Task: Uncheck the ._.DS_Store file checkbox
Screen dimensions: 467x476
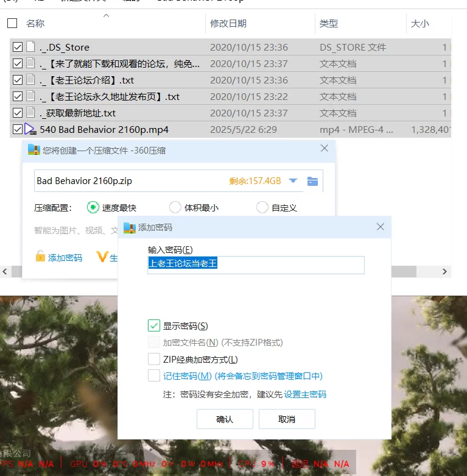Action: click(x=18, y=47)
